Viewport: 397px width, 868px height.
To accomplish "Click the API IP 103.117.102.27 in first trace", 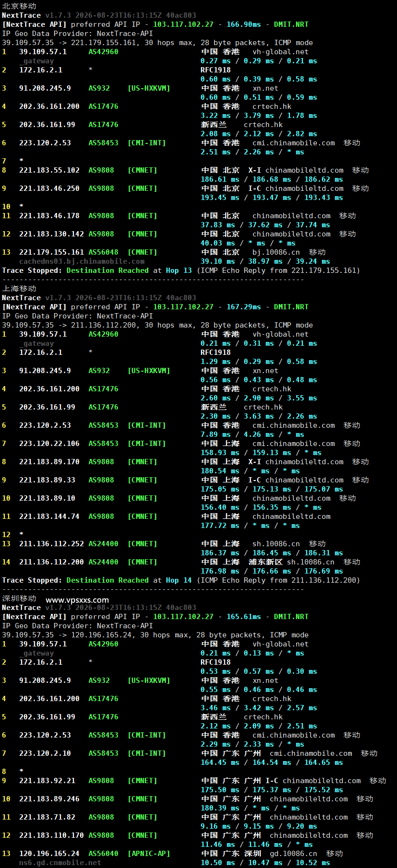I will [x=183, y=24].
